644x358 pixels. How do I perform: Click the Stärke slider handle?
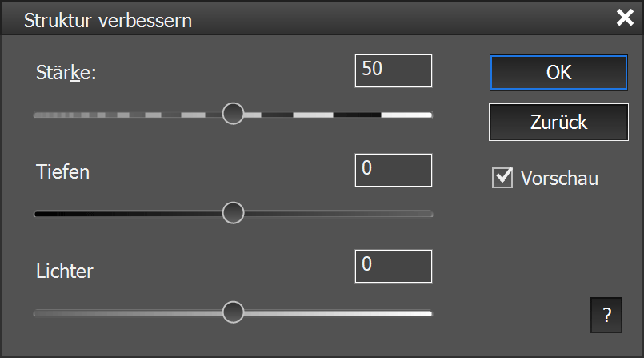coord(233,114)
